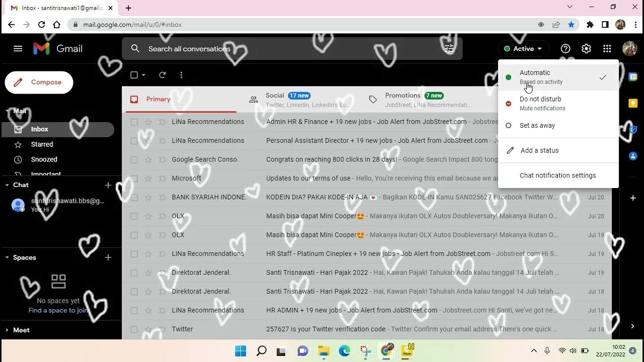This screenshot has width=644, height=362.
Task: Select the HR ADMIN email checkbox
Action: pos(134,310)
